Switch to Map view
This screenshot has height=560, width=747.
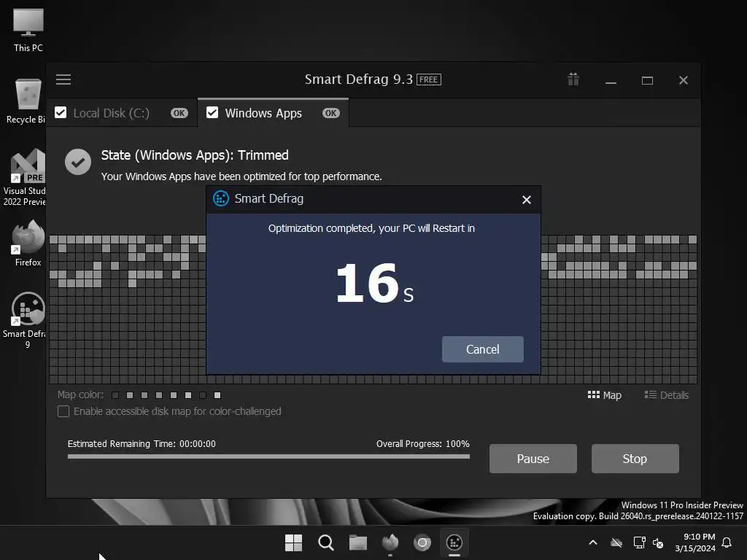coord(605,395)
